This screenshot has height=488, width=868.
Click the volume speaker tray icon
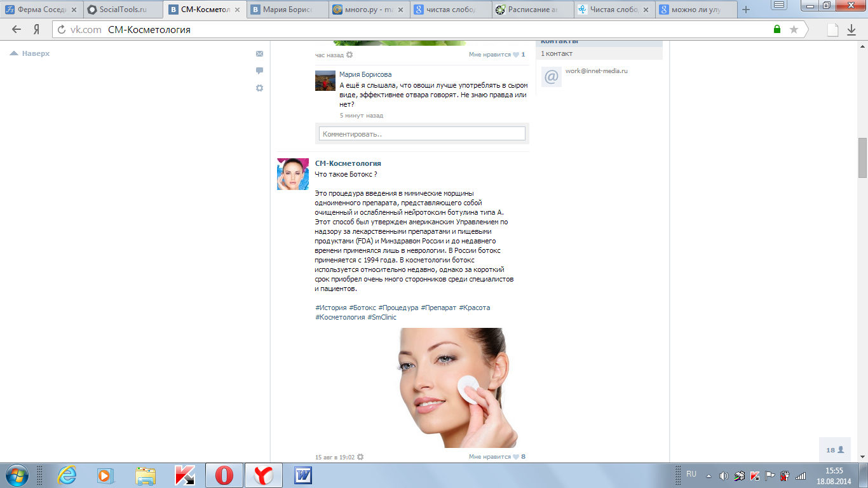coord(724,475)
